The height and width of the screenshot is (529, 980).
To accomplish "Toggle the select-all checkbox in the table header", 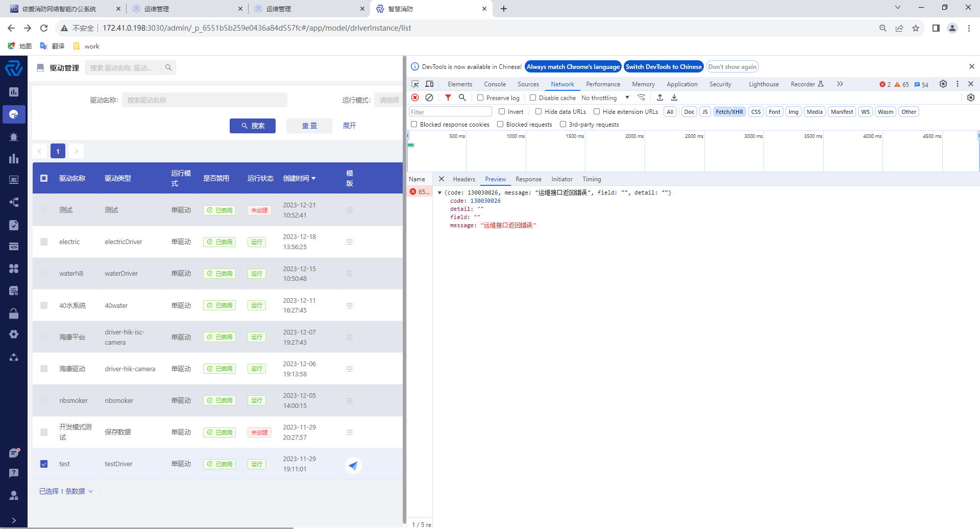I will click(44, 178).
